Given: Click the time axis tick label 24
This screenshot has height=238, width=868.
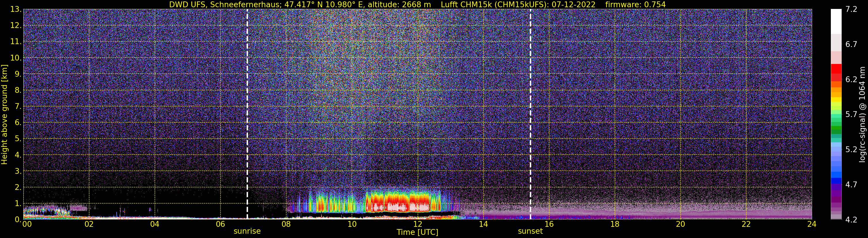Looking at the screenshot, I should [812, 224].
